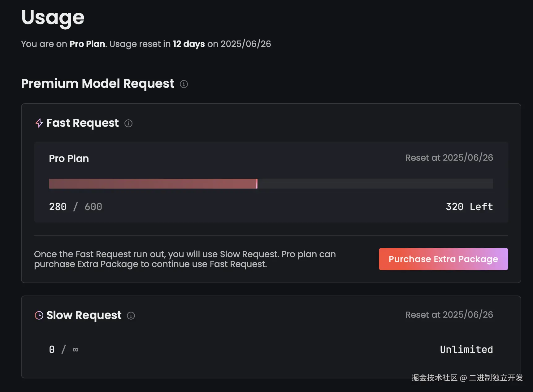Click the 280 / 600 usage count
Image resolution: width=533 pixels, height=392 pixels.
(76, 207)
